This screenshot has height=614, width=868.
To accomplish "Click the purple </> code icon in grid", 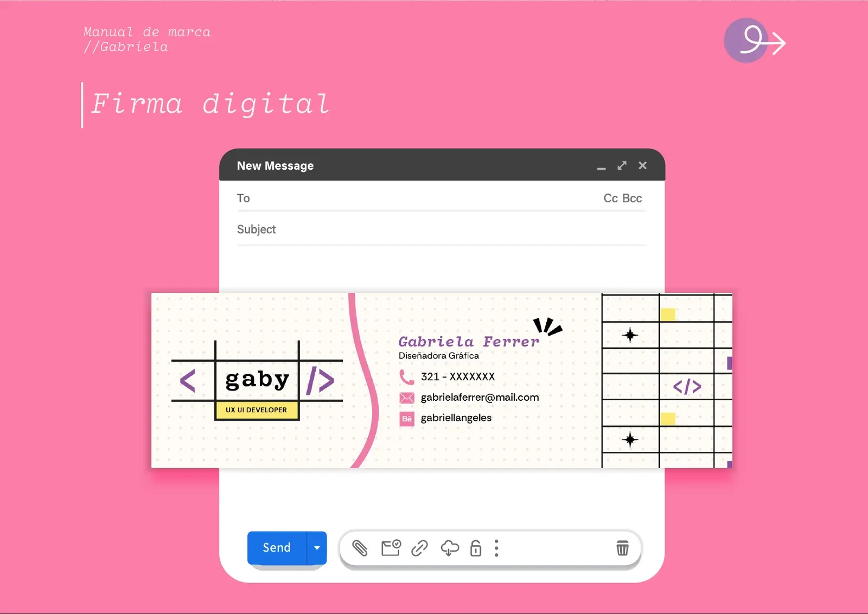I will click(x=687, y=386).
